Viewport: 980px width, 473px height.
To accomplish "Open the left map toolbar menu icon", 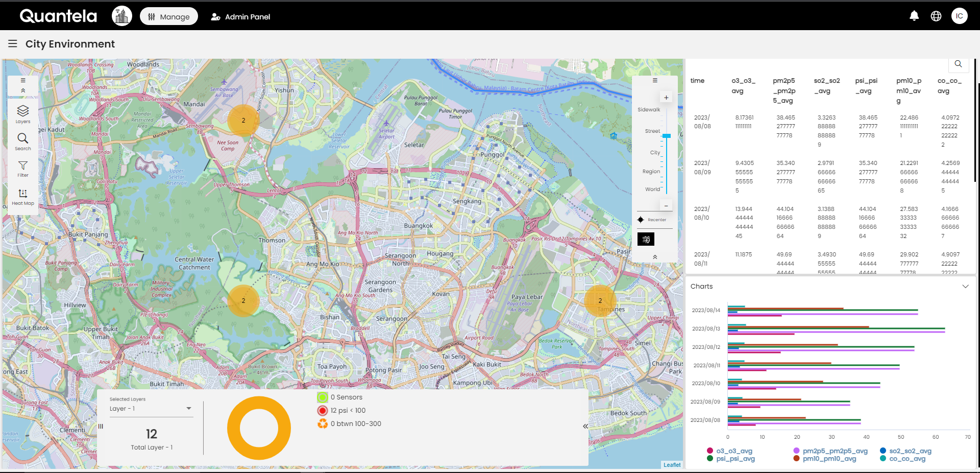I will [23, 80].
